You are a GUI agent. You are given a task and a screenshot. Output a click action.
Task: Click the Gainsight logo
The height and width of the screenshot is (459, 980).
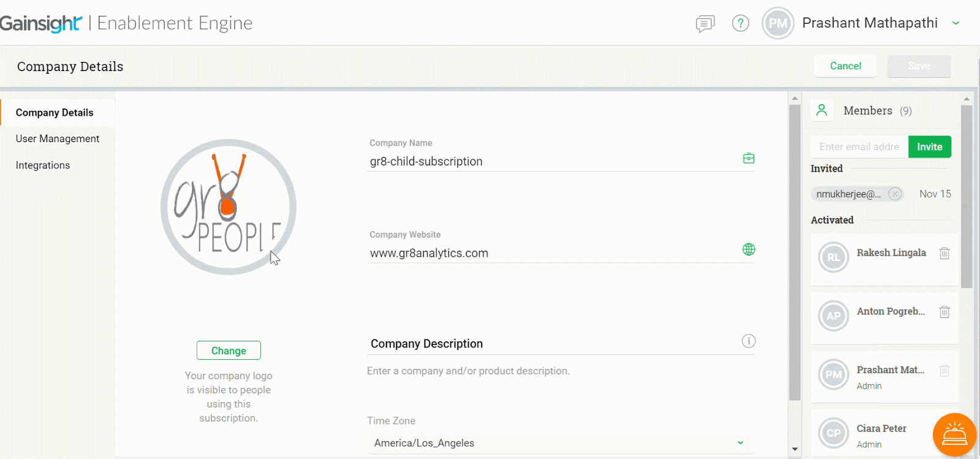(40, 23)
